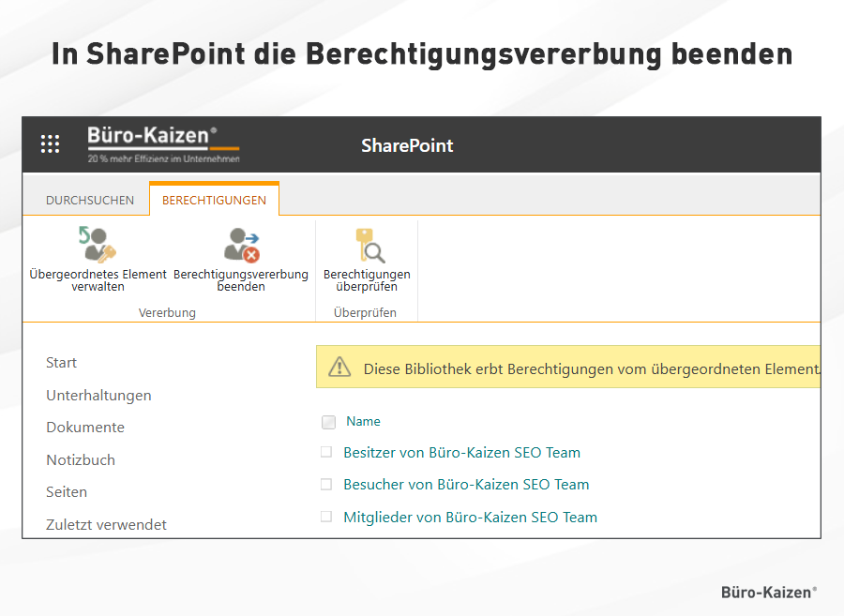Click the Überprüfen group label
Viewport: 844px width, 616px height.
point(365,312)
